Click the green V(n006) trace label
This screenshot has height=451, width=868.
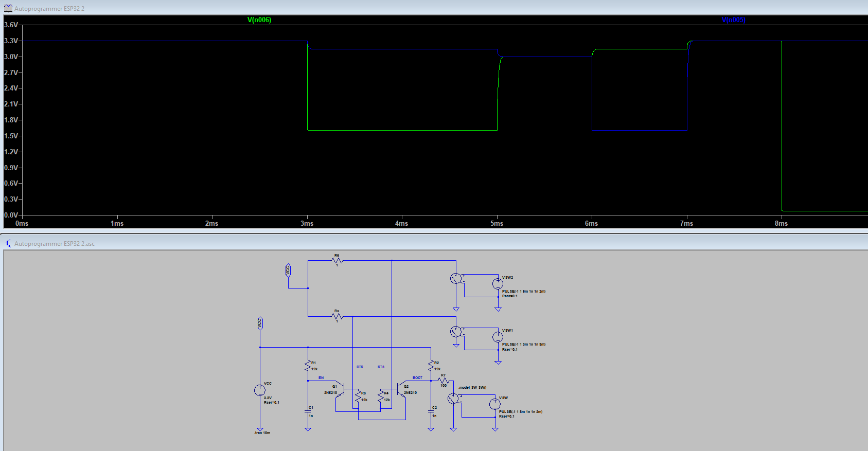click(x=259, y=20)
